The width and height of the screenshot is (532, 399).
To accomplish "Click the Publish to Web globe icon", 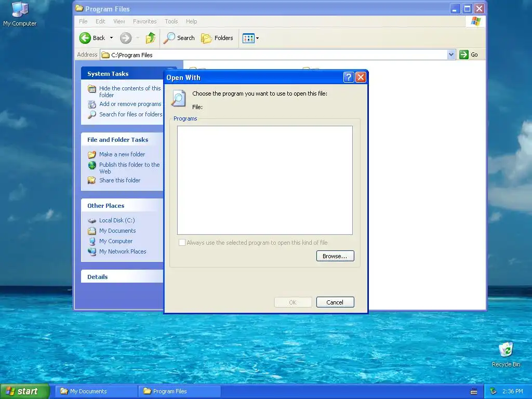I will click(x=91, y=165).
